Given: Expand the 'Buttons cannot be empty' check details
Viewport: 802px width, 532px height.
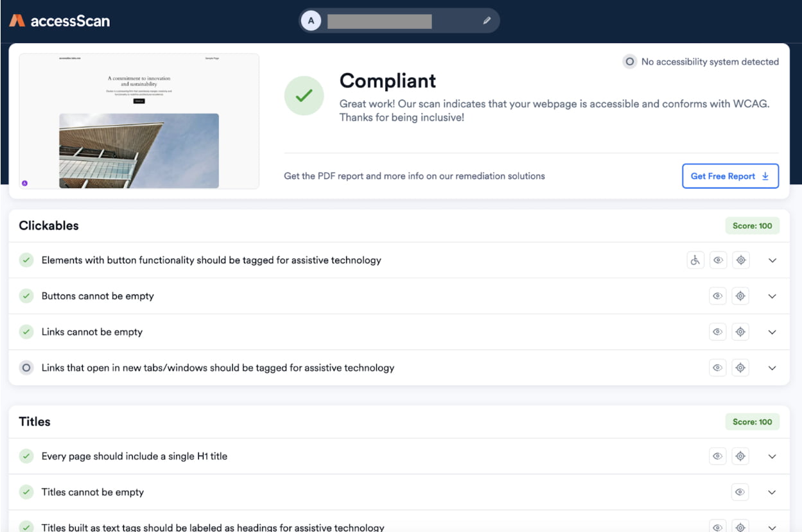Looking at the screenshot, I should [772, 296].
